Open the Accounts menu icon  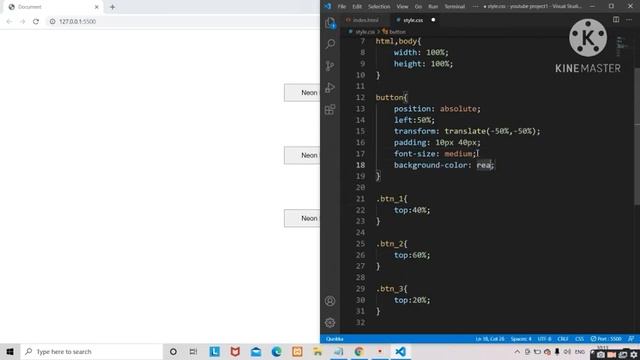330,301
